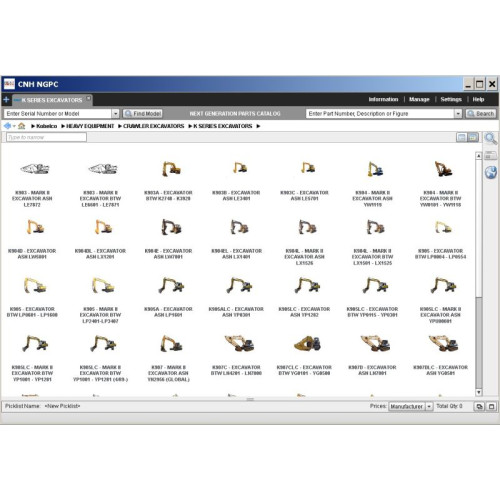Open the K907 Mark II (GLOBAL) thumbnail
Screen dimensions: 500x500
[171, 343]
